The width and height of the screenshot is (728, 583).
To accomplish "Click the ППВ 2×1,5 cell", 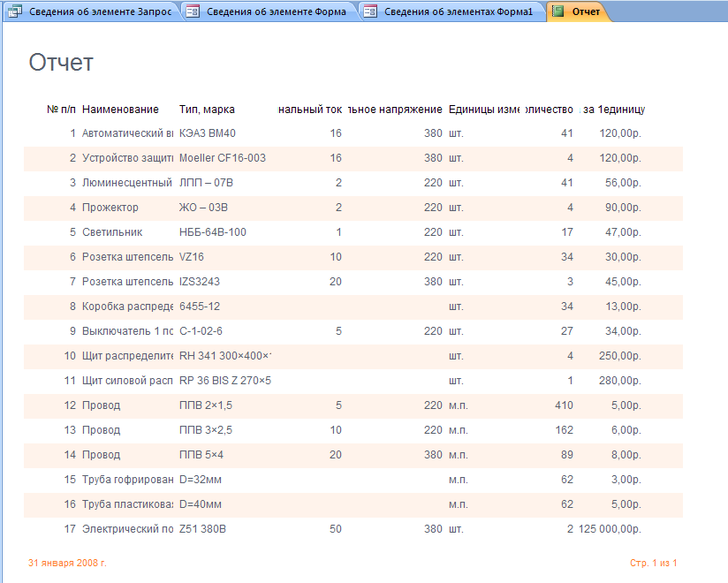I will [x=206, y=405].
